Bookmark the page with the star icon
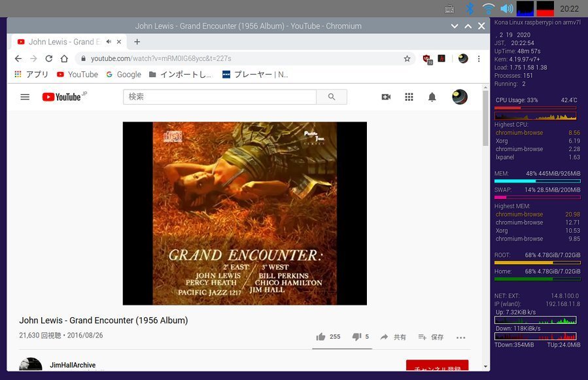 407,58
